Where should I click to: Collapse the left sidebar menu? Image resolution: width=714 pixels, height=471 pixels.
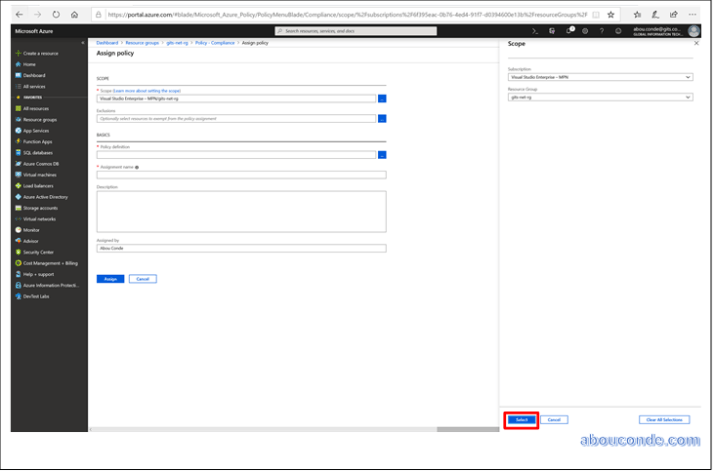pos(84,43)
